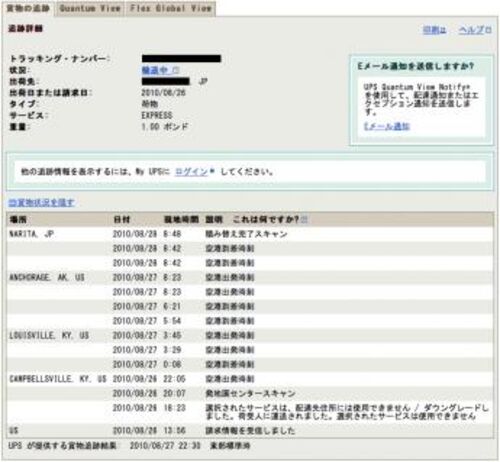The width and height of the screenshot is (500, 462).
Task: Click the info icon beside 輸送中 status
Action: pos(176,70)
